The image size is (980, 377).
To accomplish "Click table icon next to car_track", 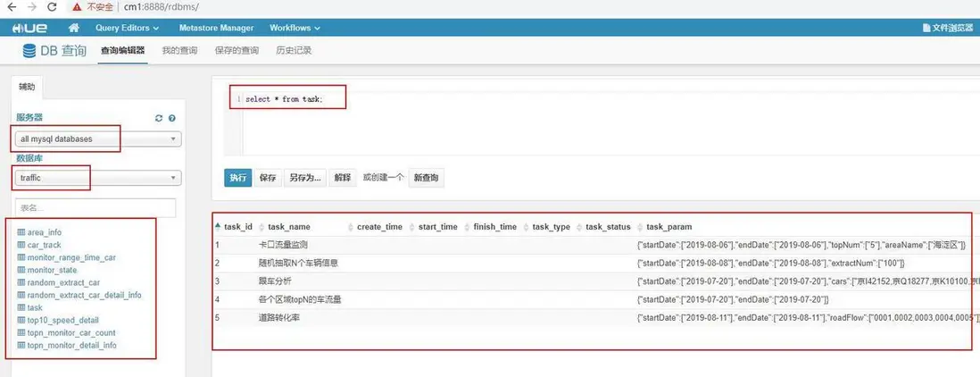I will (x=21, y=245).
